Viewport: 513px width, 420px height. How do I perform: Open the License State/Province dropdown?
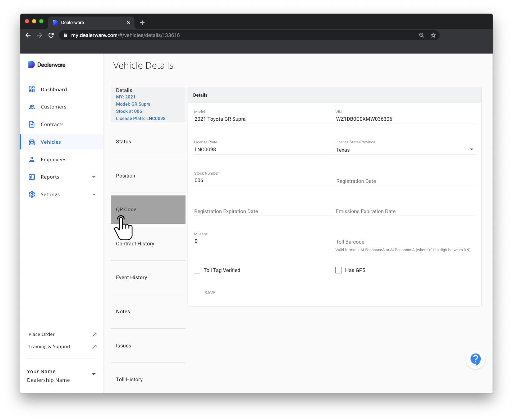406,150
